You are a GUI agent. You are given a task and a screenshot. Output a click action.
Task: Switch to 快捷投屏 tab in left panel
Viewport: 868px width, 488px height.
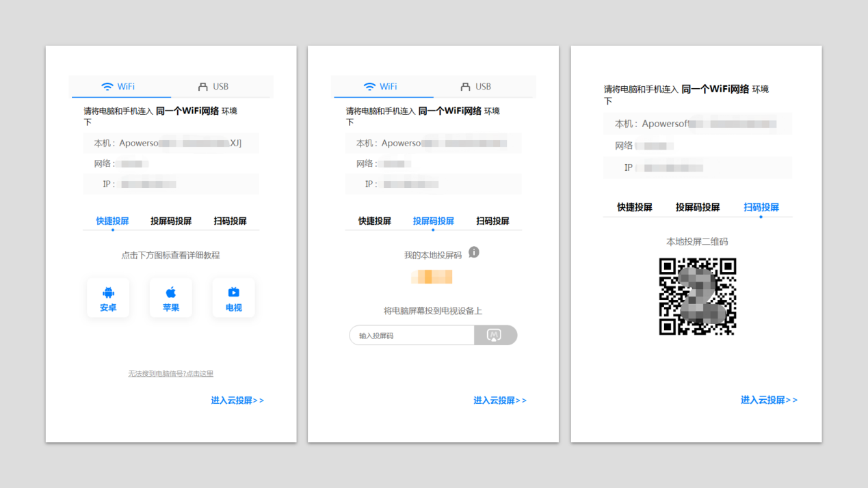point(112,221)
